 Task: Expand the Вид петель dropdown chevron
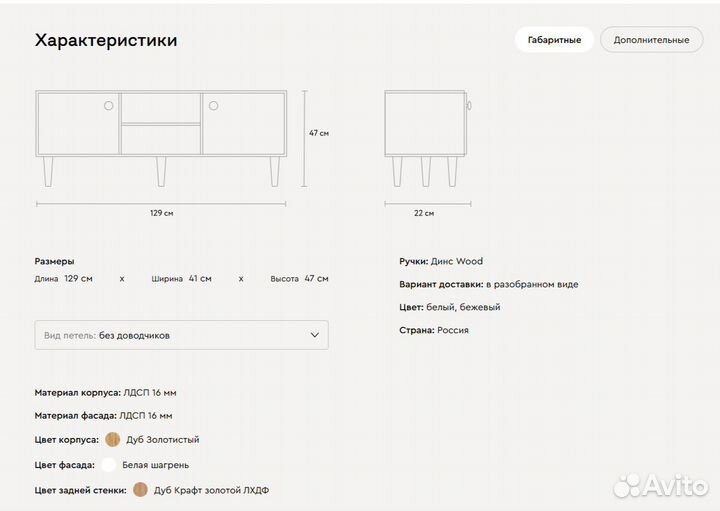315,335
